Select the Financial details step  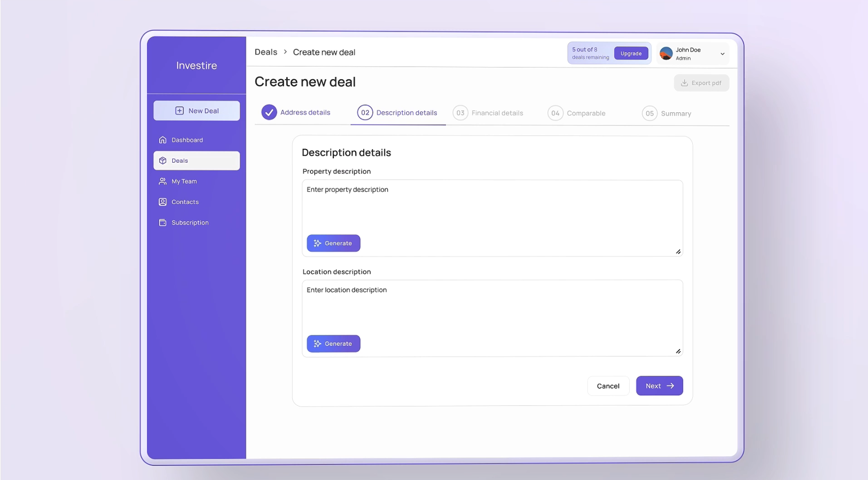(488, 113)
